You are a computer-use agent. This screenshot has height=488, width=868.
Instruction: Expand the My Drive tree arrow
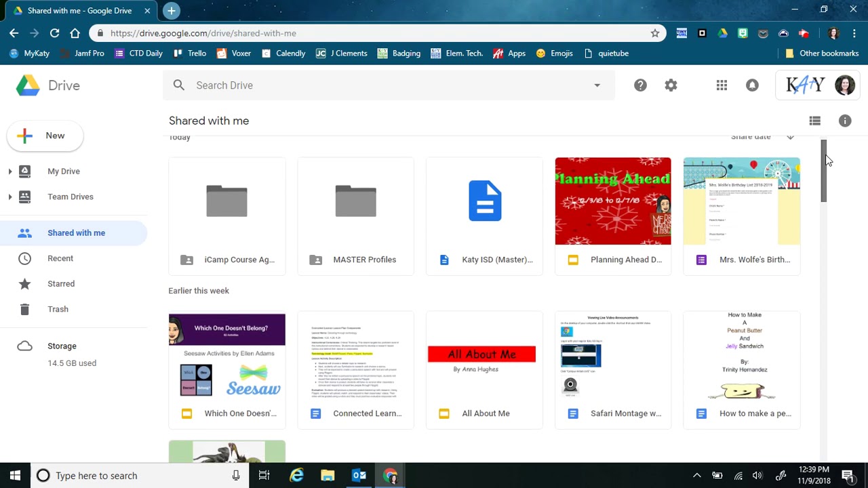tap(9, 171)
